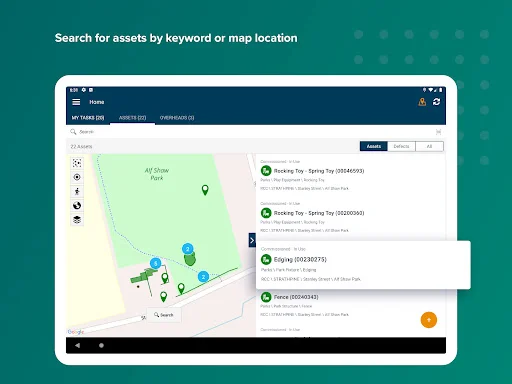Select the All filter segment
512x384 pixels.
coord(429,146)
